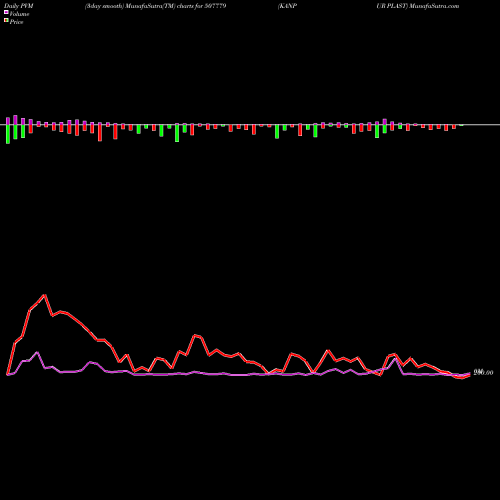500x500 pixels.
Task: Click the Price legend swatch
Action: [6, 21]
